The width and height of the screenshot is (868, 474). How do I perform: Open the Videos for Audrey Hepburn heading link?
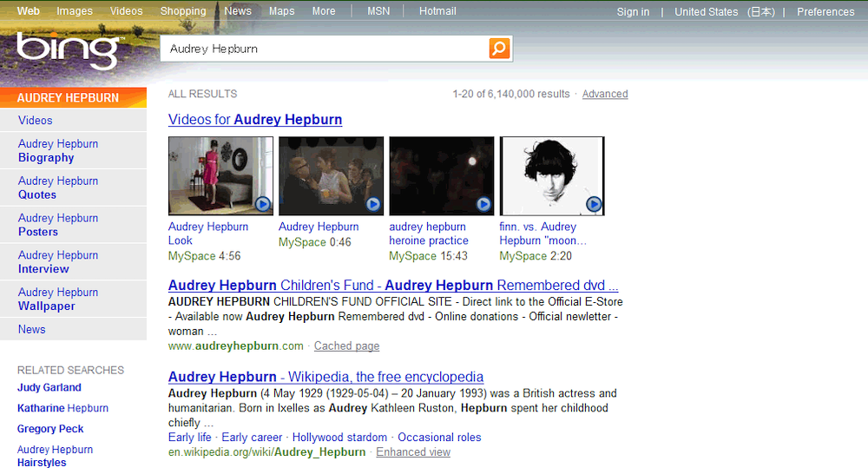click(255, 120)
